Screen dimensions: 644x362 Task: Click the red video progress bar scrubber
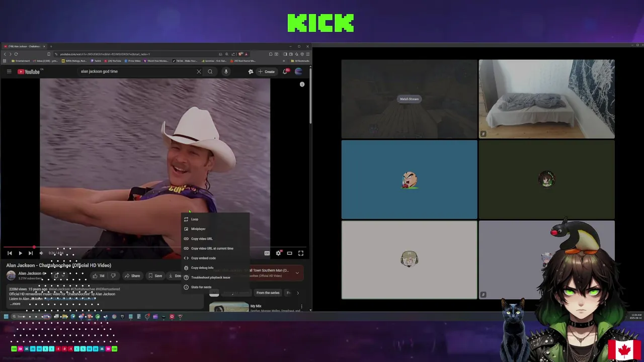click(x=34, y=247)
